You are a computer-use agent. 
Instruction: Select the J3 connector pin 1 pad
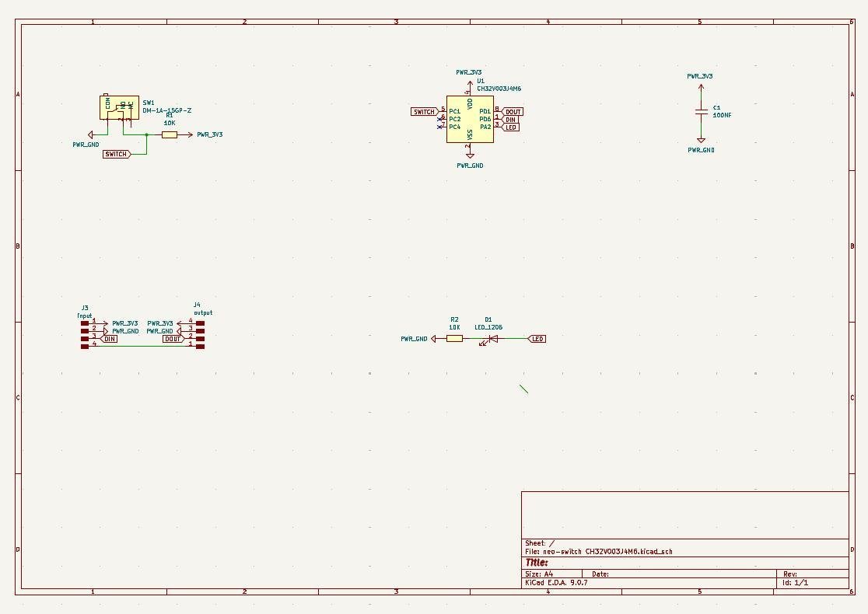[x=85, y=323]
